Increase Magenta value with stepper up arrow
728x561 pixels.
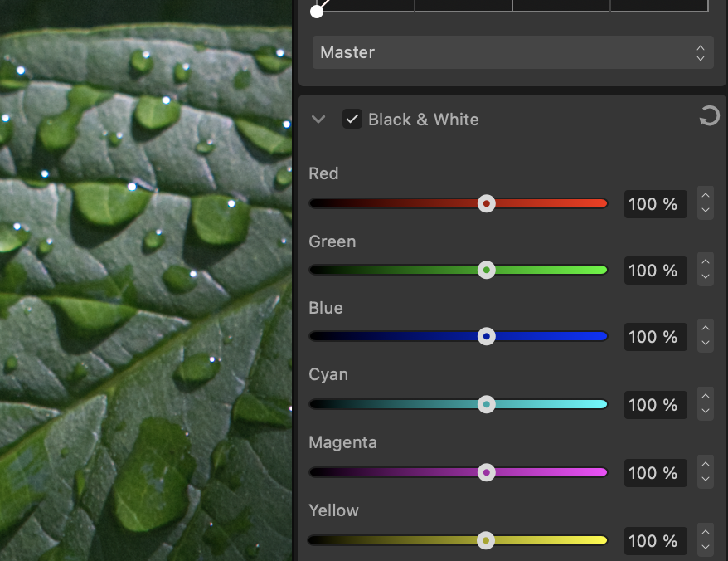705,466
